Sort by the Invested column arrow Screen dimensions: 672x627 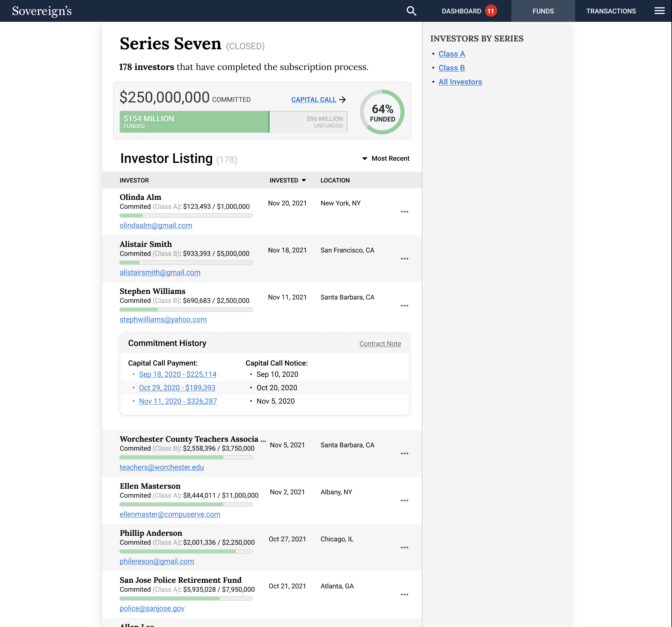click(304, 180)
